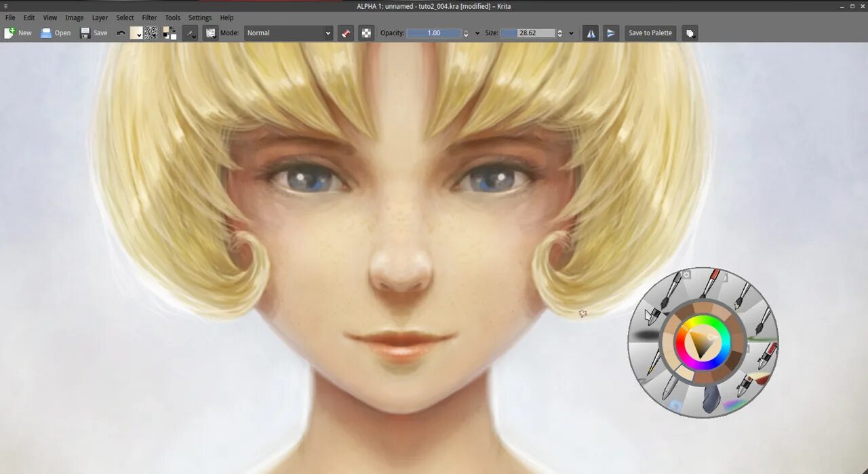Open the Tools menu

click(x=173, y=18)
